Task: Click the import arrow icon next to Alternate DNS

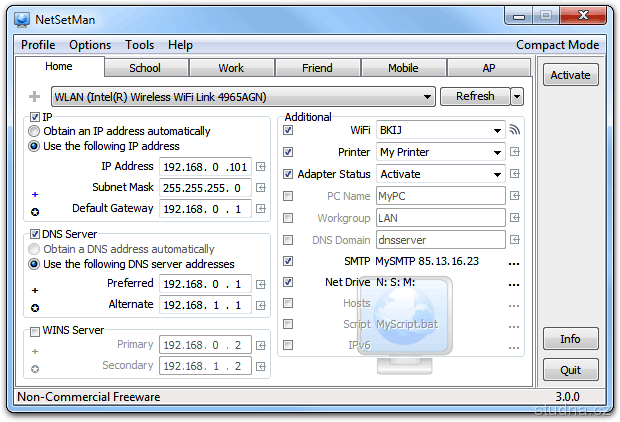Action: pos(261,305)
